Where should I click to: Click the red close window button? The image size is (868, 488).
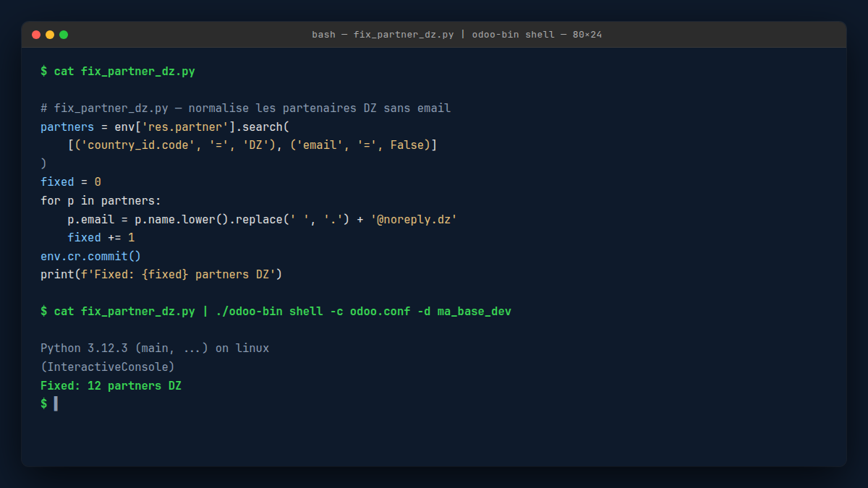point(36,35)
